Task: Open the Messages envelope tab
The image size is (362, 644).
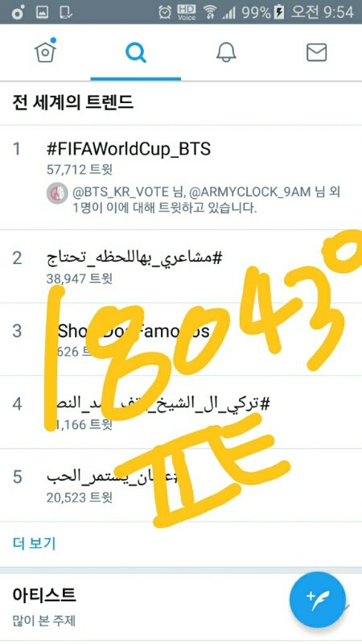Action: tap(317, 52)
